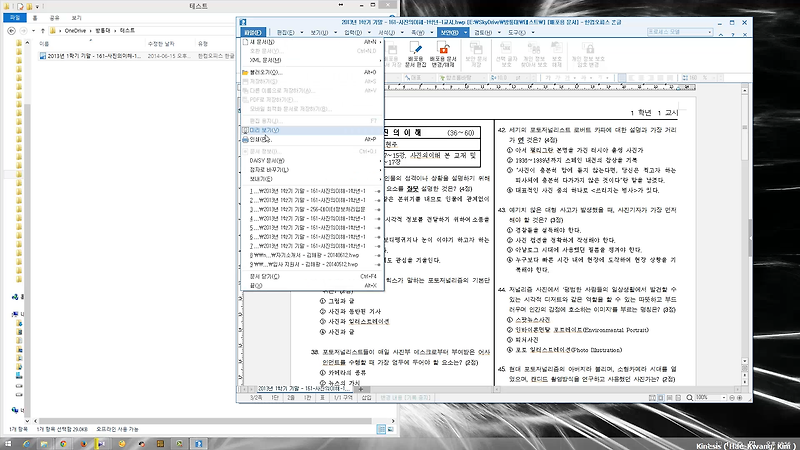Open the 점자로 바꾸기 submenu
800x450 pixels.
click(x=312, y=169)
